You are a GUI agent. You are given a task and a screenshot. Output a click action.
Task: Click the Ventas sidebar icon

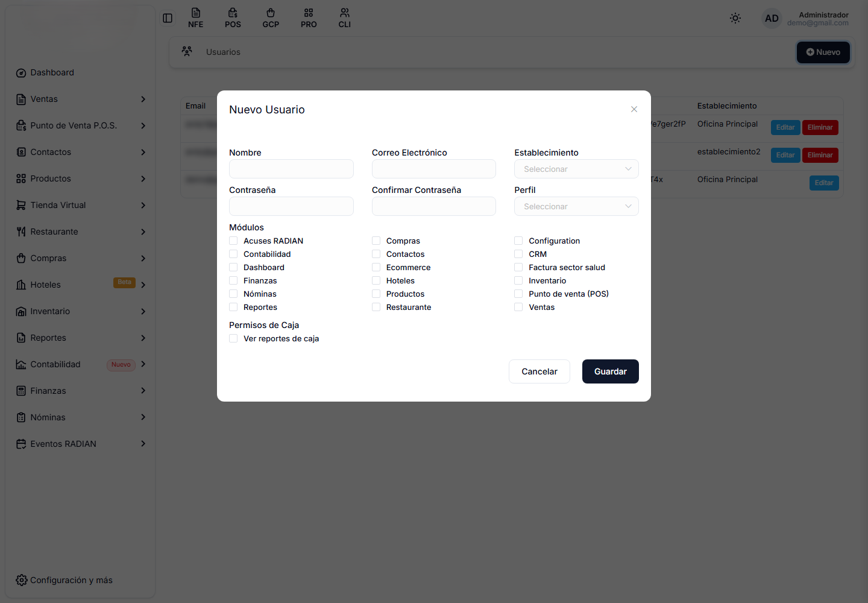coord(21,99)
